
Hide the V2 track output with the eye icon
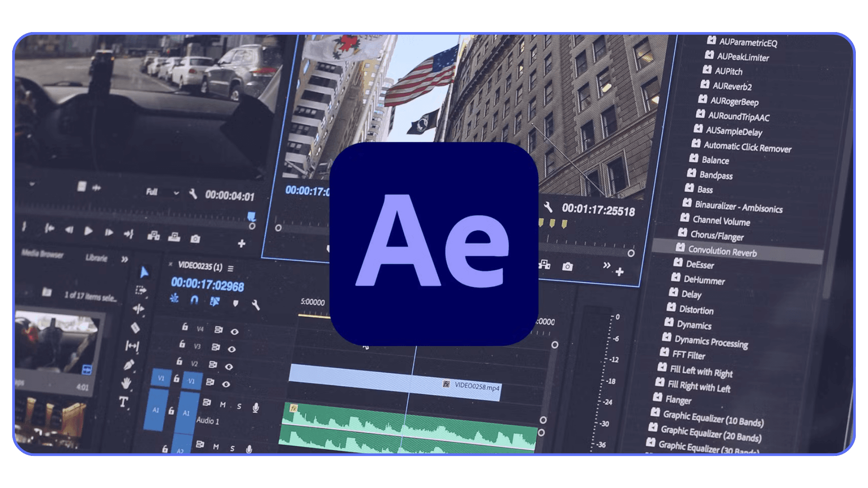point(228,366)
